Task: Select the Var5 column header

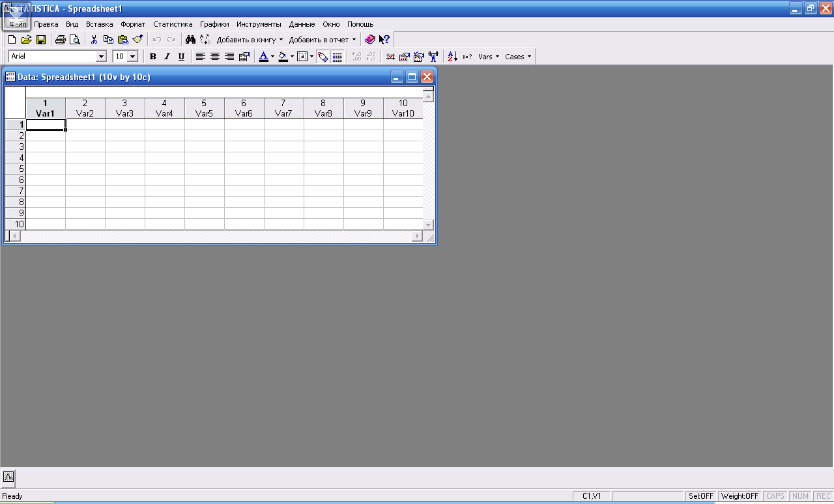Action: click(x=204, y=108)
